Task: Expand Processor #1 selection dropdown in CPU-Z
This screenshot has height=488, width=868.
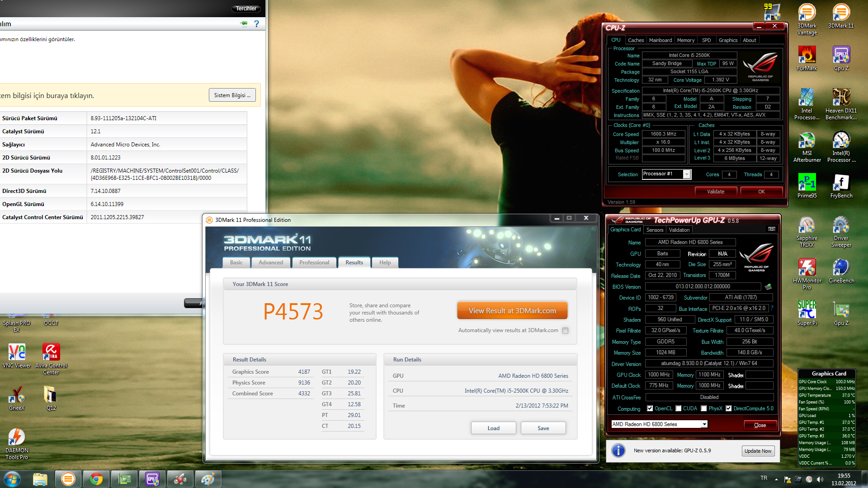Action: tap(687, 174)
